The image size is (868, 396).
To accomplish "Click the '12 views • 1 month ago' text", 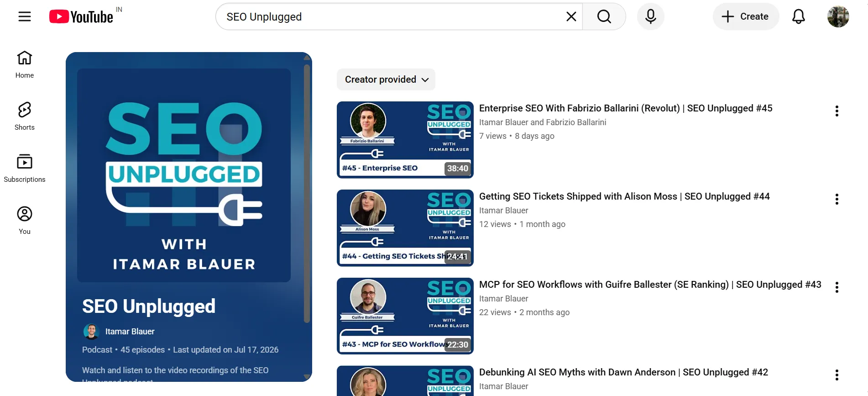I will point(522,224).
